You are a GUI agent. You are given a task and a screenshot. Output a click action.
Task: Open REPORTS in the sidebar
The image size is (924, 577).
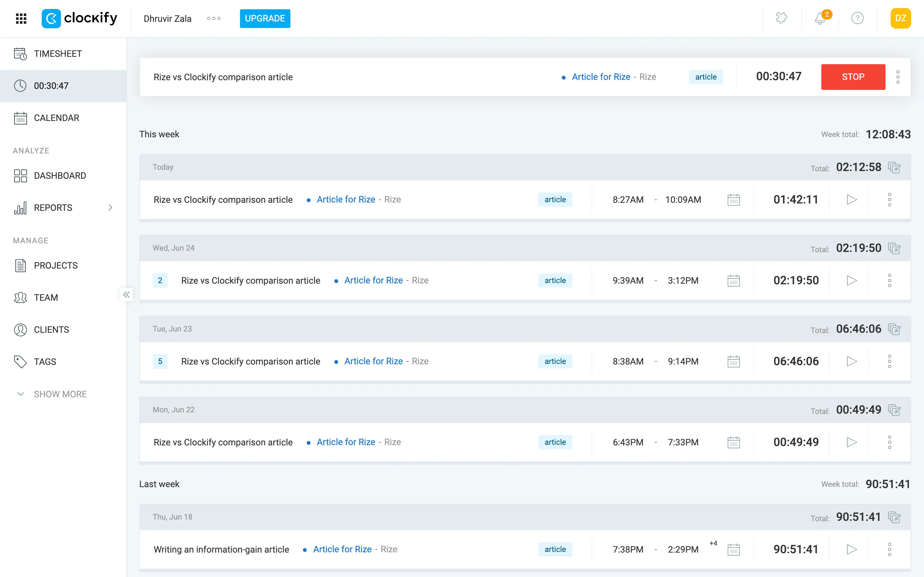pyautogui.click(x=53, y=208)
